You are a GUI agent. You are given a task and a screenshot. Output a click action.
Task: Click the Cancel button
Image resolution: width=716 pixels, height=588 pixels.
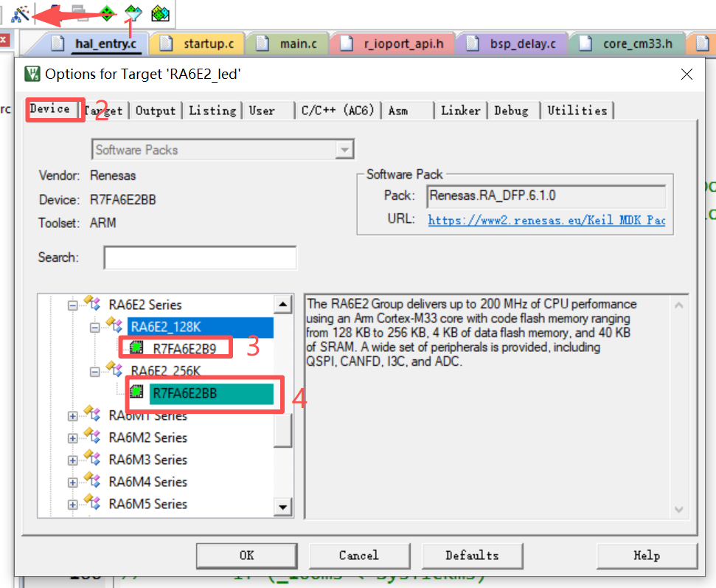click(x=359, y=556)
